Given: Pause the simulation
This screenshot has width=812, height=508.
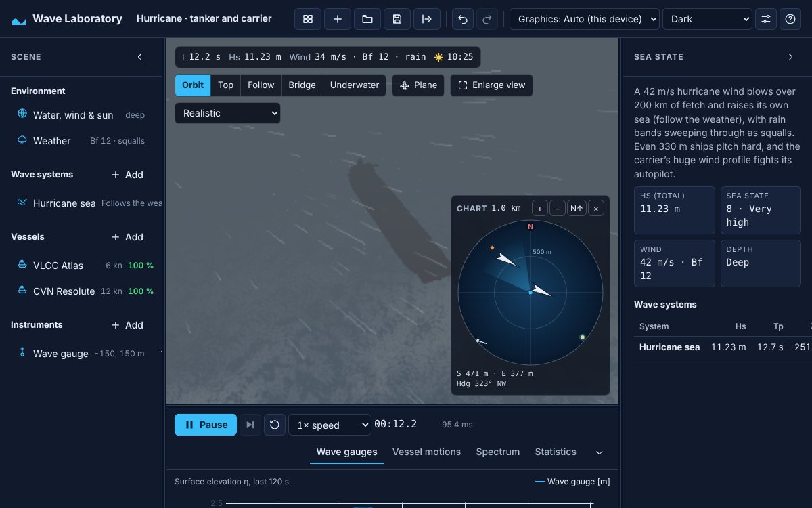Looking at the screenshot, I should click(x=206, y=425).
